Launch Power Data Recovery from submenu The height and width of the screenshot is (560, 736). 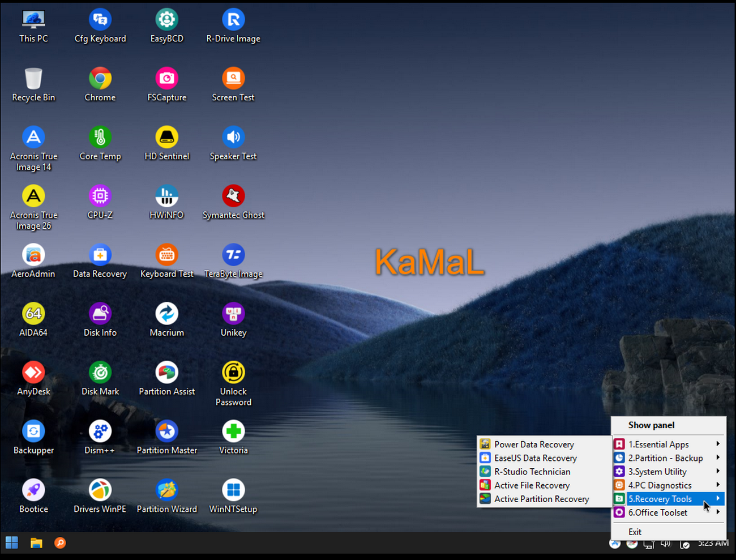point(544,444)
